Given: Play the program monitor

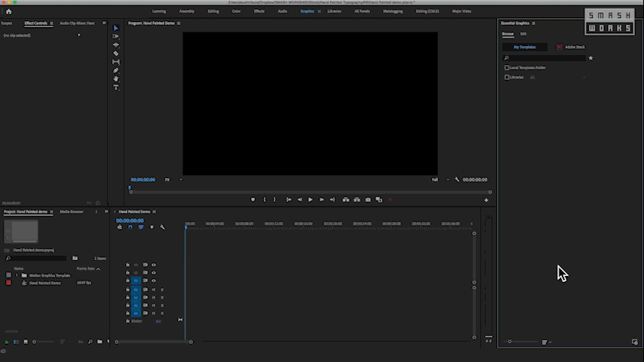Looking at the screenshot, I should click(x=311, y=200).
